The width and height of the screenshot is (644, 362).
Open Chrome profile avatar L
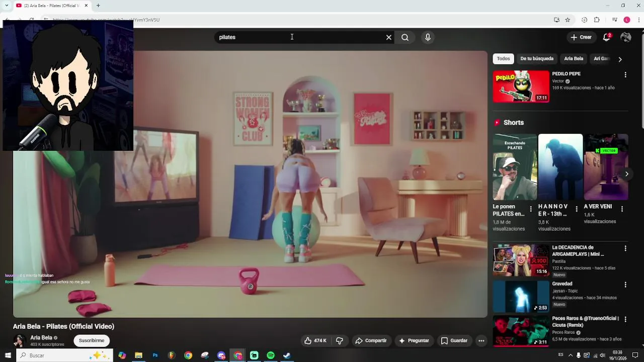pyautogui.click(x=626, y=20)
